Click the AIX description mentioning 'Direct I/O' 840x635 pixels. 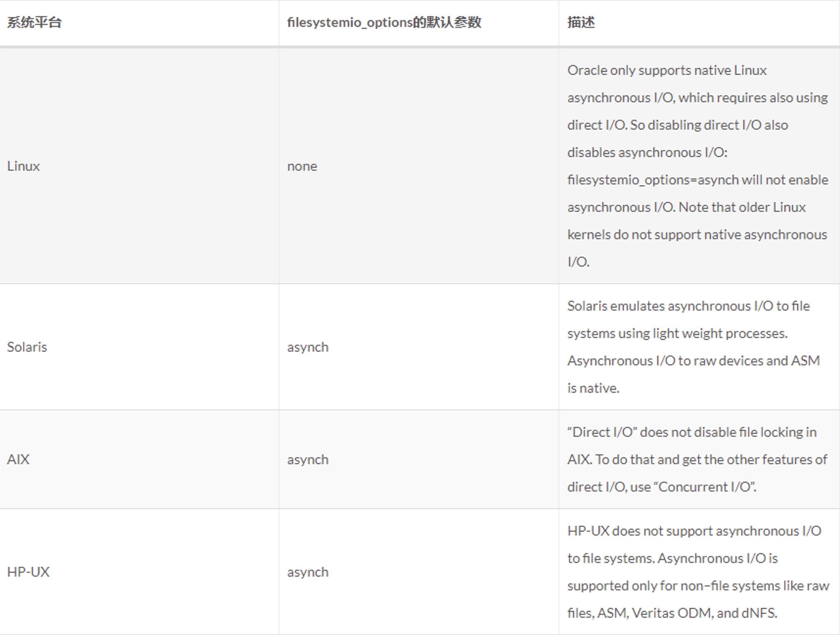(x=697, y=459)
